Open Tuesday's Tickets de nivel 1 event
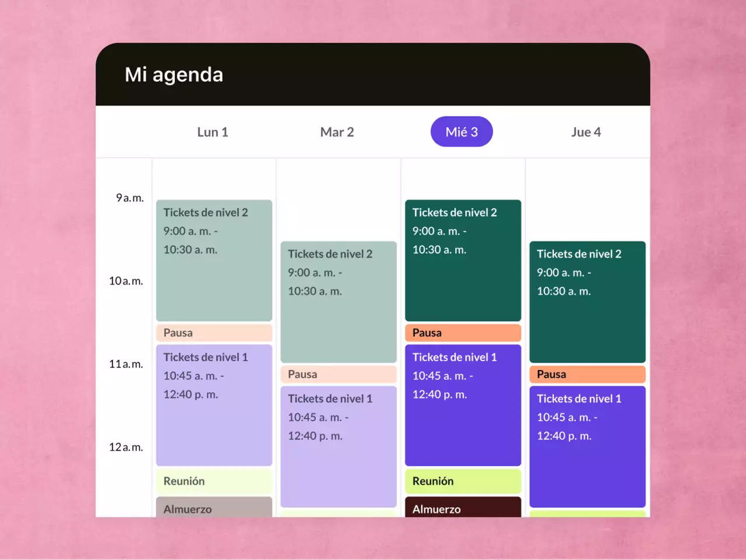This screenshot has width=746, height=560. click(x=339, y=446)
